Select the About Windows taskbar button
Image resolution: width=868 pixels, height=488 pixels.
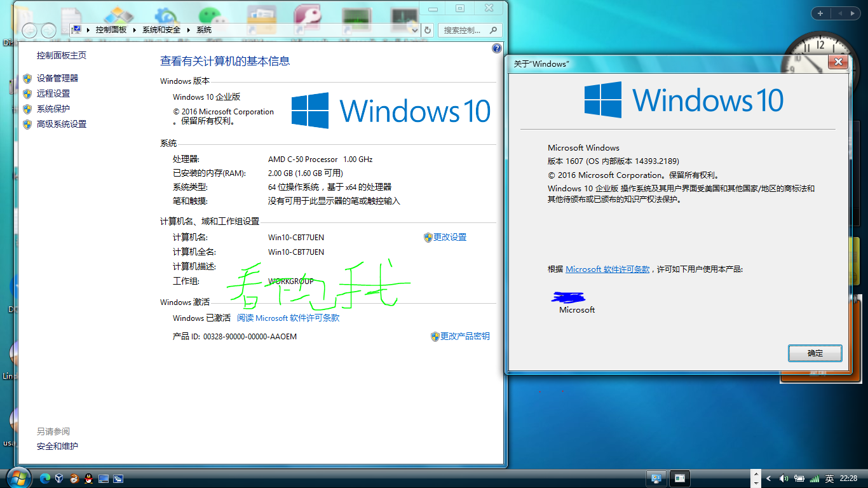click(x=679, y=478)
